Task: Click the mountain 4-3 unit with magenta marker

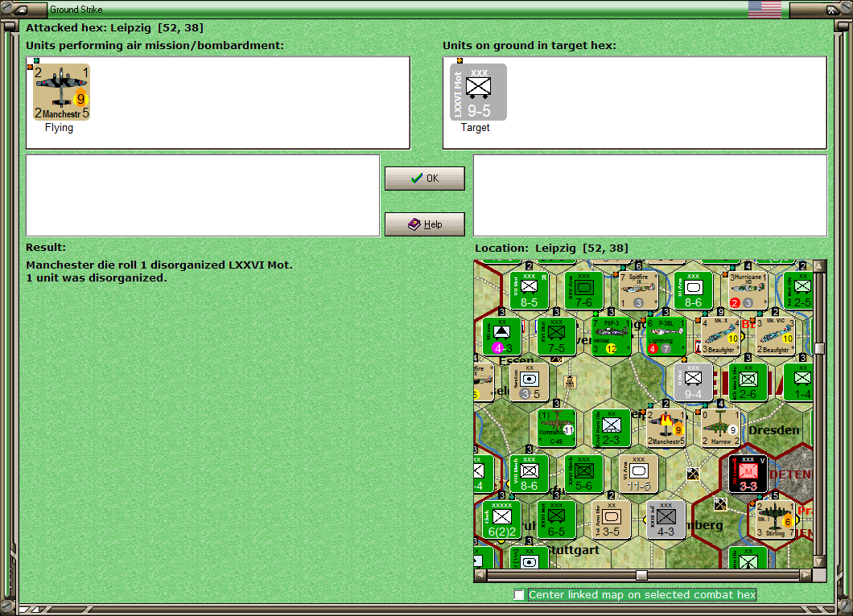Action: point(501,336)
